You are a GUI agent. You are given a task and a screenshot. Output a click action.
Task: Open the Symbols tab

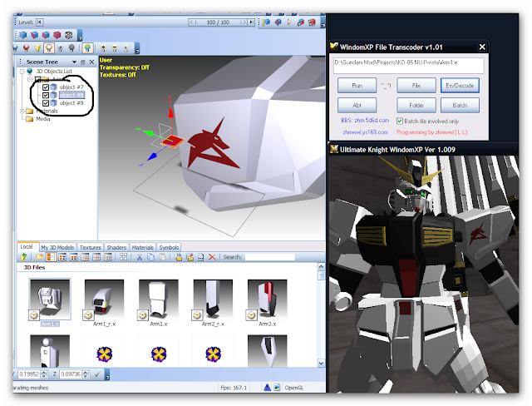pos(169,247)
